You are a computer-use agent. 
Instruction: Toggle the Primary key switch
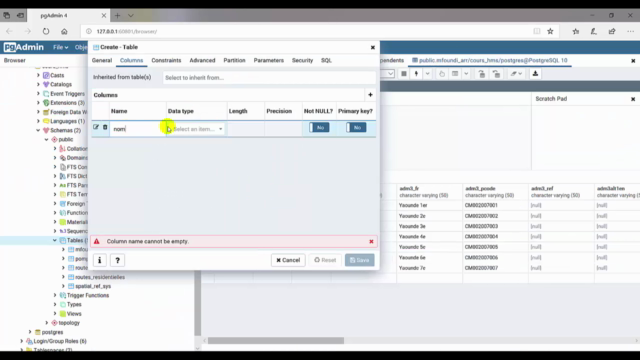pos(356,128)
